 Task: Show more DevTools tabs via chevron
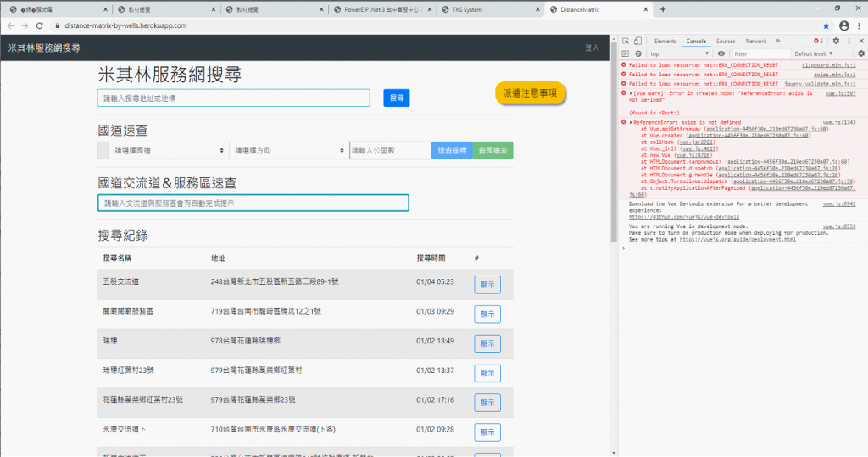tap(778, 41)
